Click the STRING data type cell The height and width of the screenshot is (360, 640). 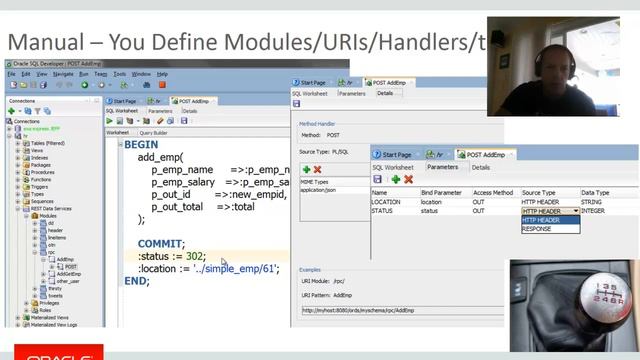pos(591,202)
